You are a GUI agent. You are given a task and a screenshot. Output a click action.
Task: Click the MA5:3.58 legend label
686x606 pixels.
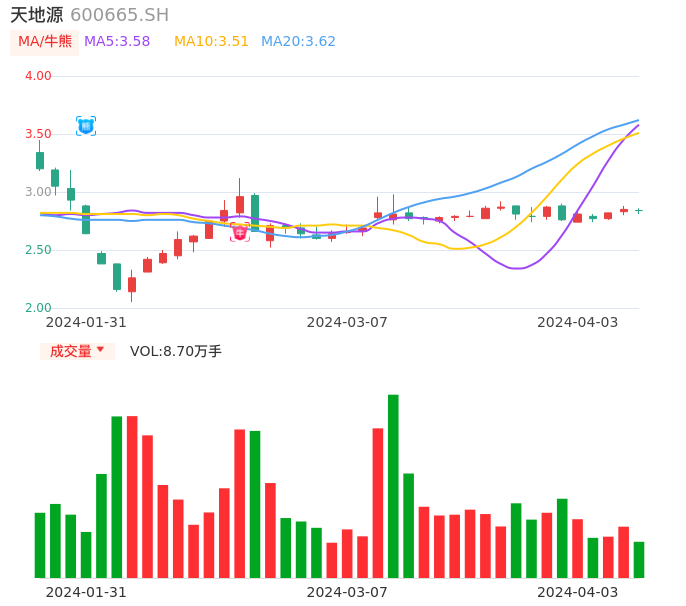point(117,42)
